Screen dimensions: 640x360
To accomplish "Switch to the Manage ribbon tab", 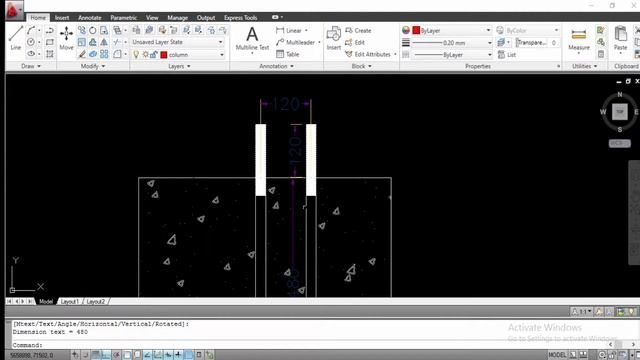I will [178, 18].
